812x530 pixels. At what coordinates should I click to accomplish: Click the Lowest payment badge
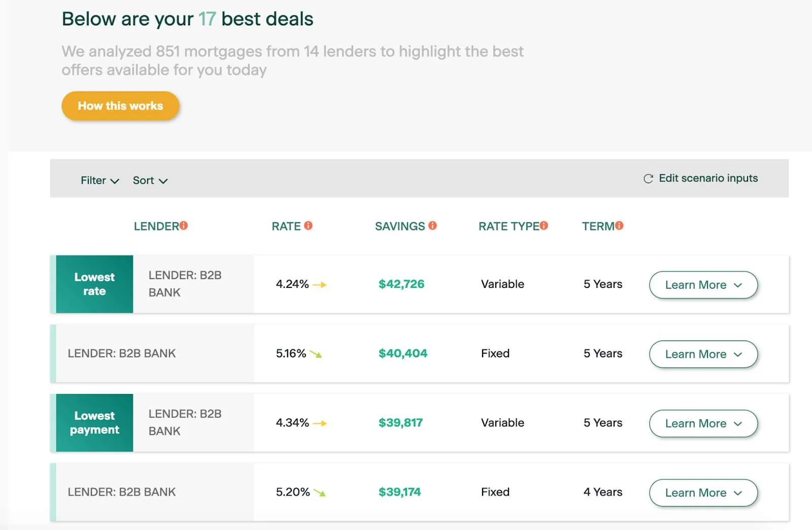[94, 423]
